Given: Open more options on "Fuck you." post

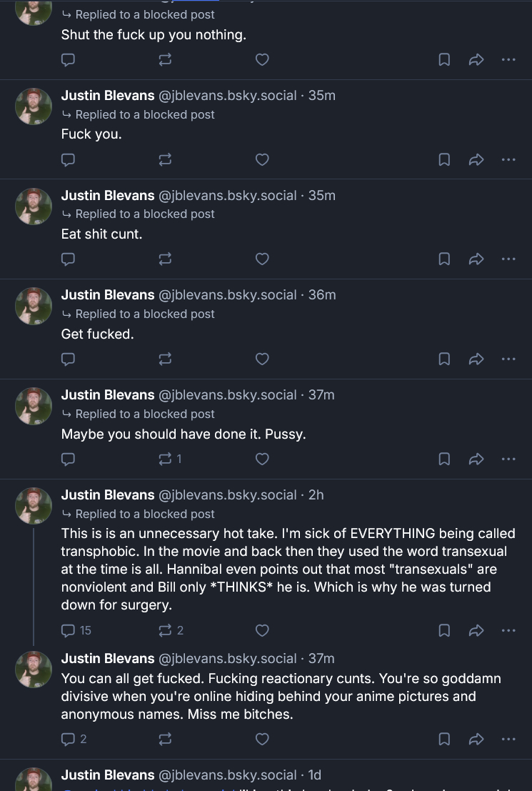Looking at the screenshot, I should (x=508, y=159).
